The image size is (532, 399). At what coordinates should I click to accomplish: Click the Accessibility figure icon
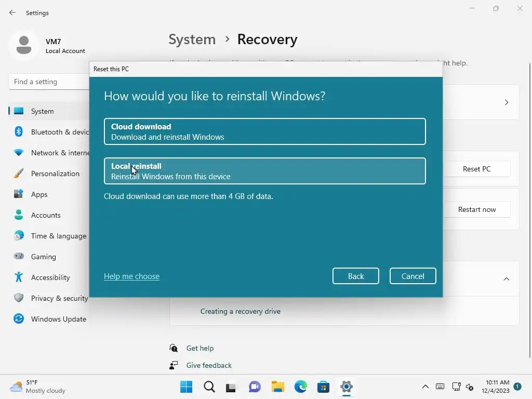[x=19, y=277]
